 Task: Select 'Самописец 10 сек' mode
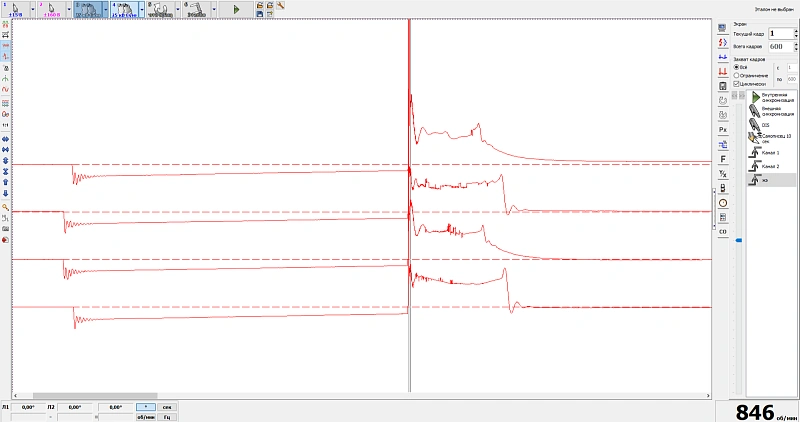772,138
